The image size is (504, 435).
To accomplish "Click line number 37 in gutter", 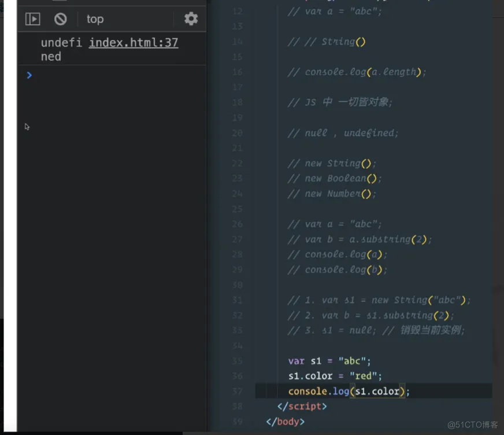I will [237, 392].
